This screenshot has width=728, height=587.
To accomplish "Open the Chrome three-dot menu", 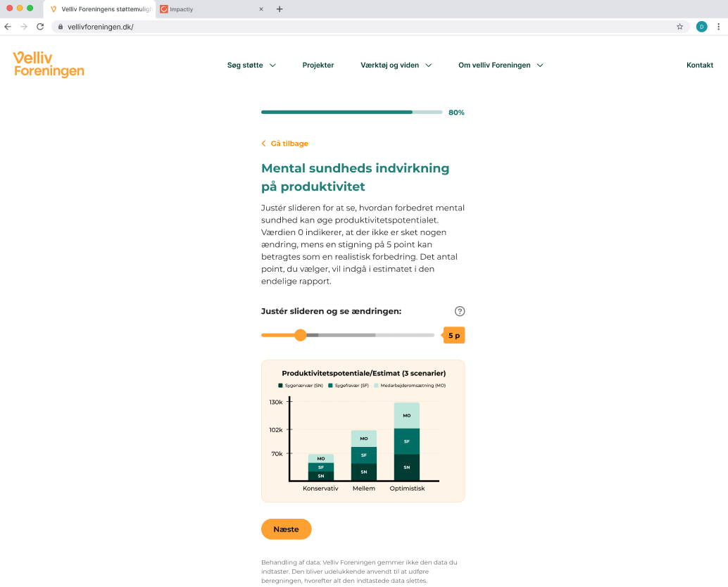I will click(x=718, y=27).
